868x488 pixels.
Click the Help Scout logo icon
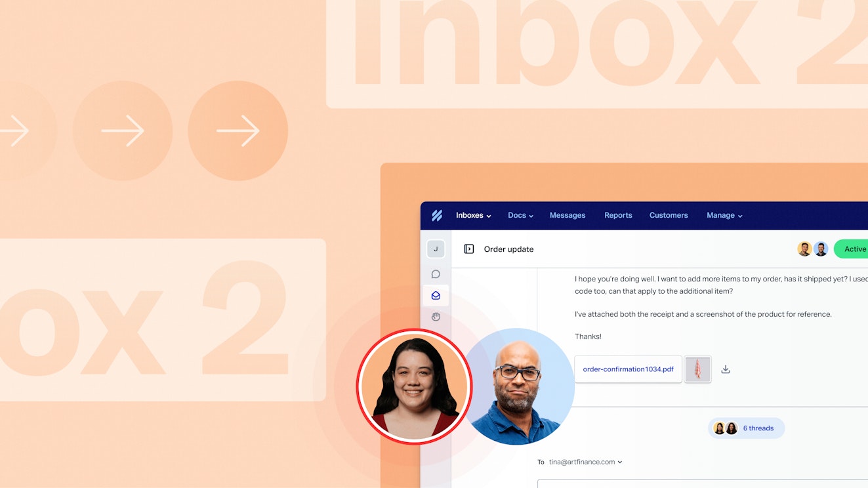437,215
